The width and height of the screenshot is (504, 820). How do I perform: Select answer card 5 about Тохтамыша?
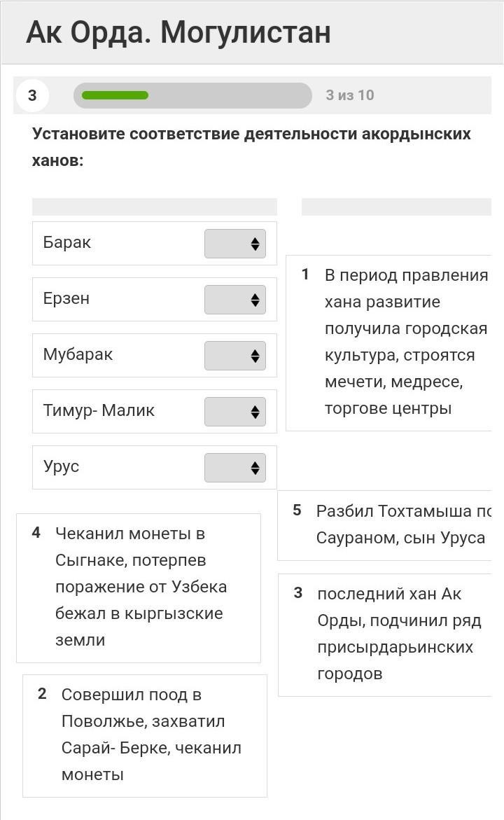(392, 524)
